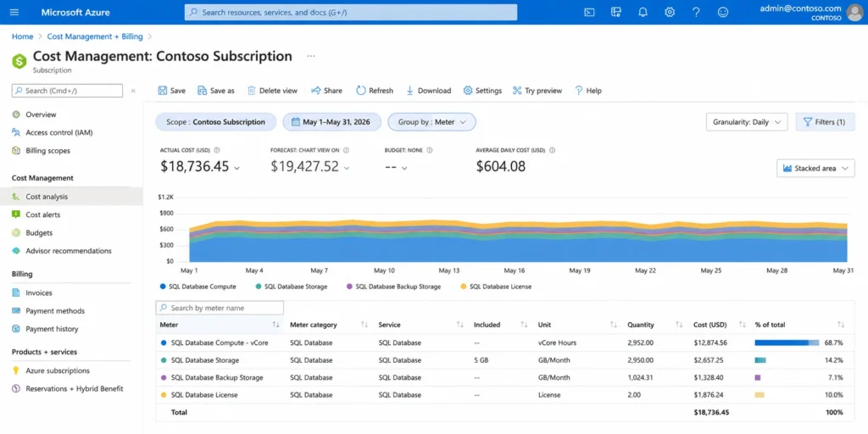The width and height of the screenshot is (868, 434).
Task: Open the Granularity: Daily dropdown
Action: tap(747, 122)
